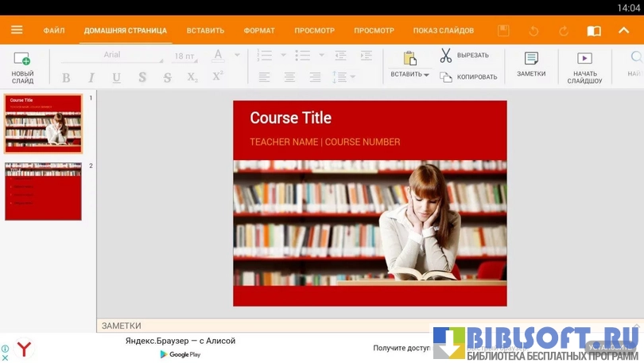The image size is (644, 363).
Task: Open the Показ слайдов tab
Action: pyautogui.click(x=443, y=30)
